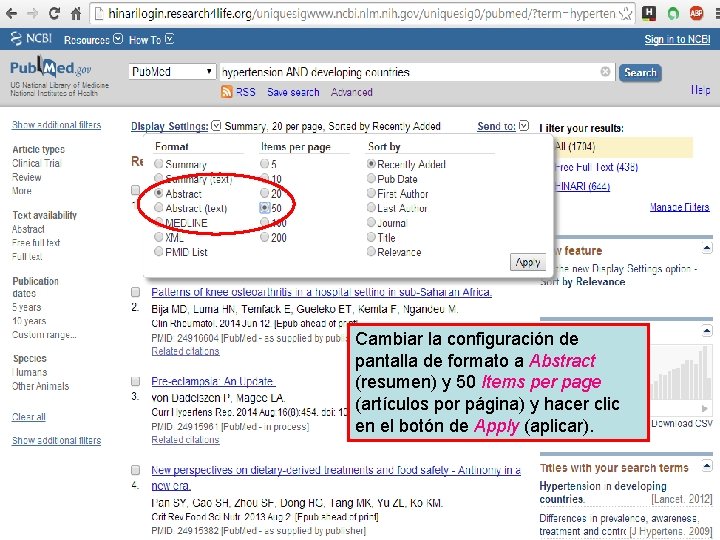Screen dimensions: 720x540
Task: Click the Apply button
Action: [x=528, y=262]
